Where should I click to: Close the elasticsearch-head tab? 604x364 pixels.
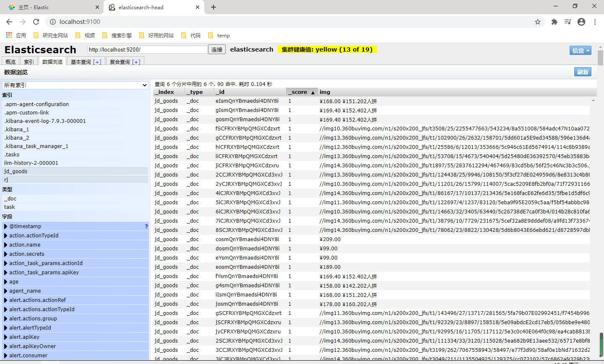coord(198,7)
